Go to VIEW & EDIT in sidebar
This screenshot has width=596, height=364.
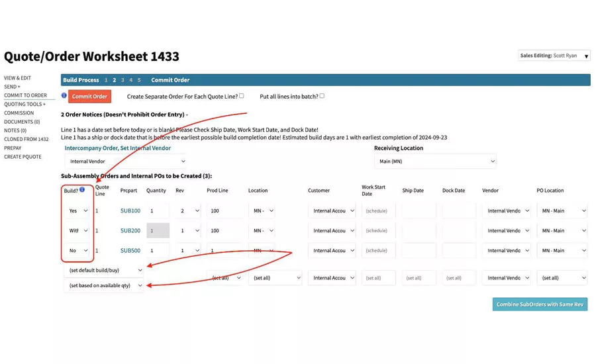pos(17,78)
